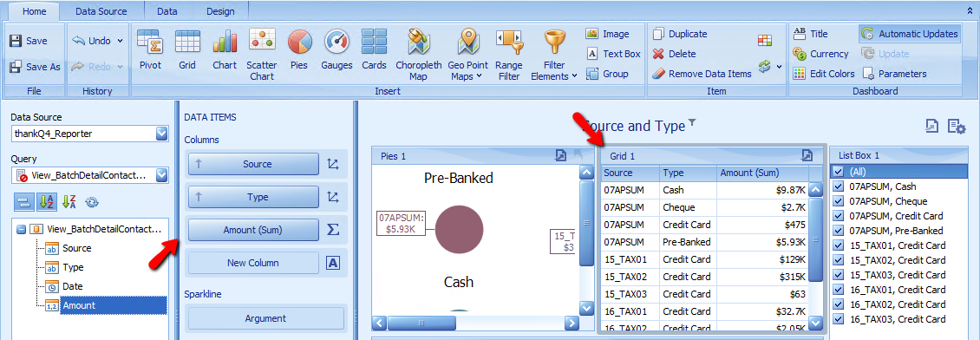The image size is (980, 340).
Task: Insert a Gauges dashboard item
Action: click(x=336, y=50)
